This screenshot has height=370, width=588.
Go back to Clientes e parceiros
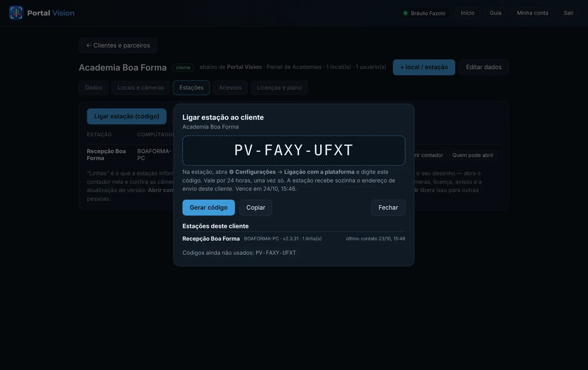(118, 45)
